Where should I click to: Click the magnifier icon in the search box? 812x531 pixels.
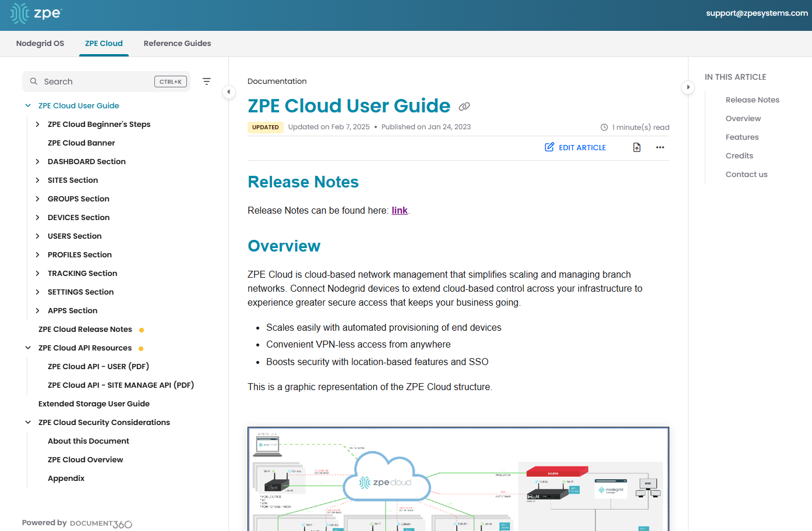[x=34, y=82]
